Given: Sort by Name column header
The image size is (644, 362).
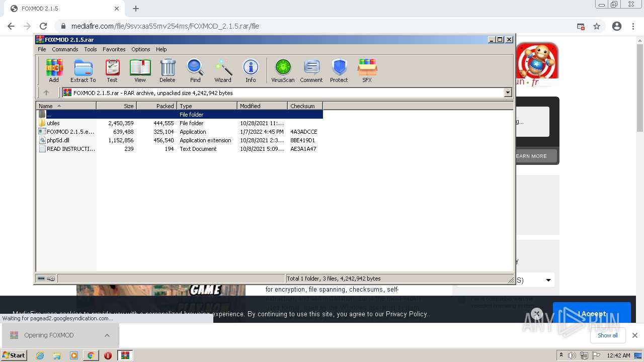Looking at the screenshot, I should pyautogui.click(x=66, y=106).
